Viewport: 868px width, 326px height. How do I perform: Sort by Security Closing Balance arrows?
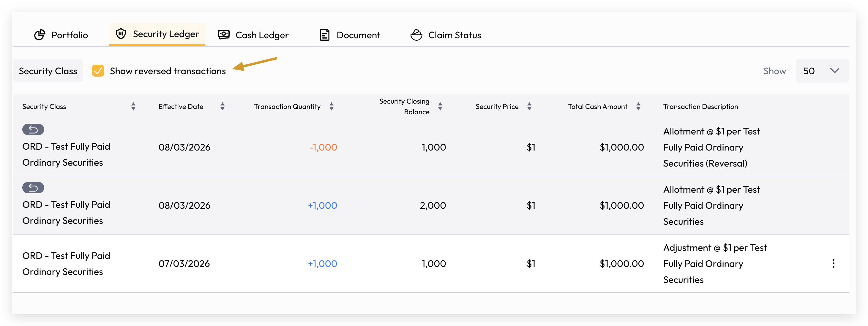click(x=440, y=107)
